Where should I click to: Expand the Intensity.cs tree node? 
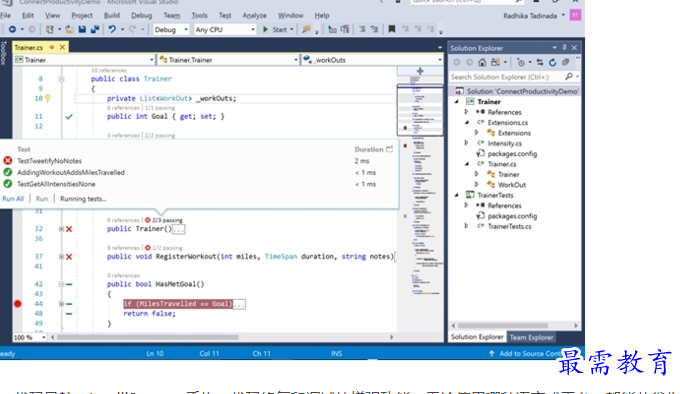(x=467, y=143)
